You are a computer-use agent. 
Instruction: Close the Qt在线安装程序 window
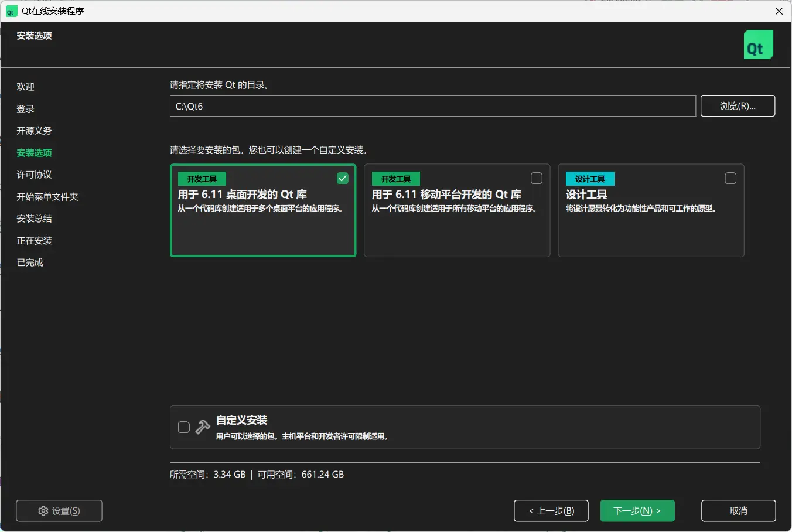(779, 11)
